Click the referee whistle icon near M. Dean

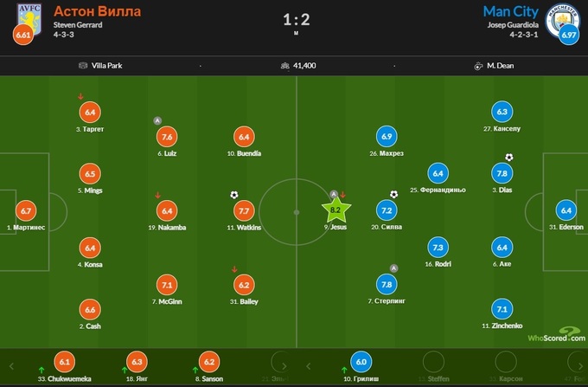point(477,65)
